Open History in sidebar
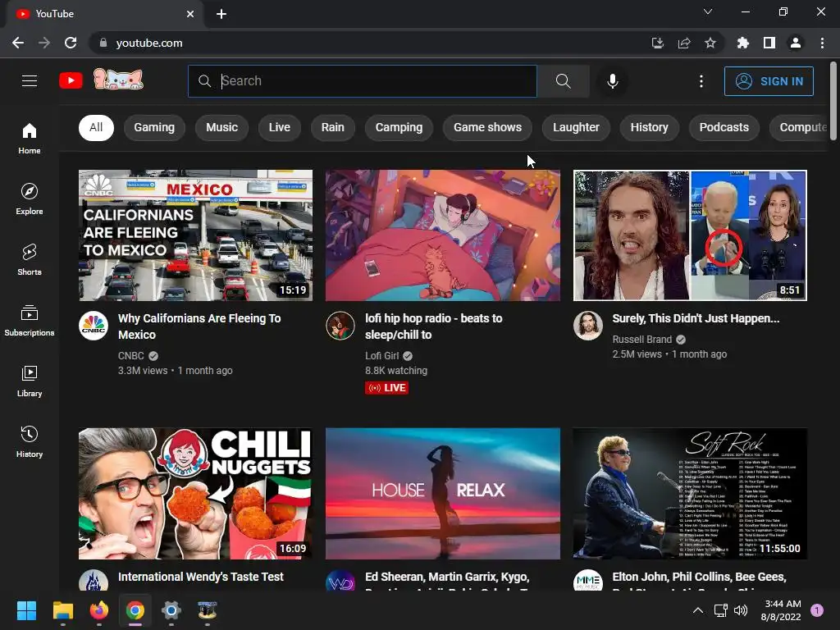The image size is (840, 630). click(x=30, y=442)
